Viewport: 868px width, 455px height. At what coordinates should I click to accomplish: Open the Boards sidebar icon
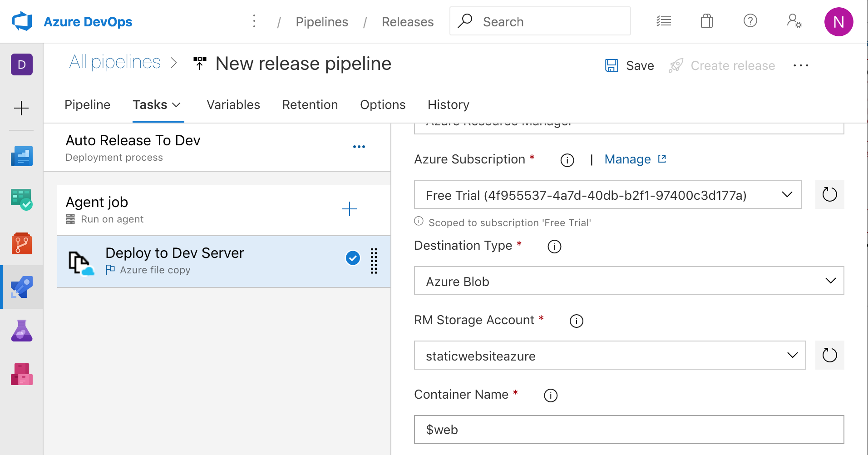[x=22, y=199]
